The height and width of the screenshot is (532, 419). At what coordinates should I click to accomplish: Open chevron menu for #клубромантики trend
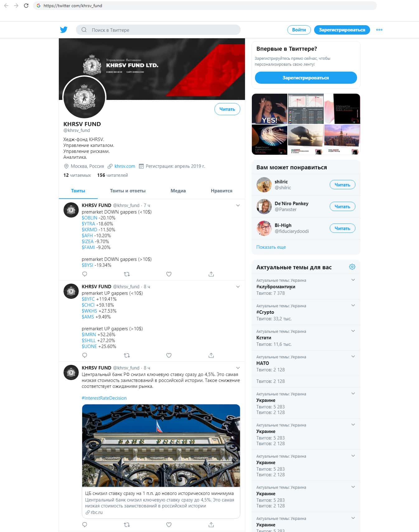coord(353,280)
